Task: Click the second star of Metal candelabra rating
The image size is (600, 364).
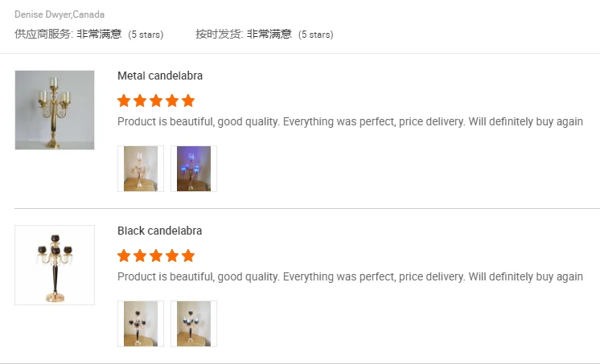Action: [140, 100]
